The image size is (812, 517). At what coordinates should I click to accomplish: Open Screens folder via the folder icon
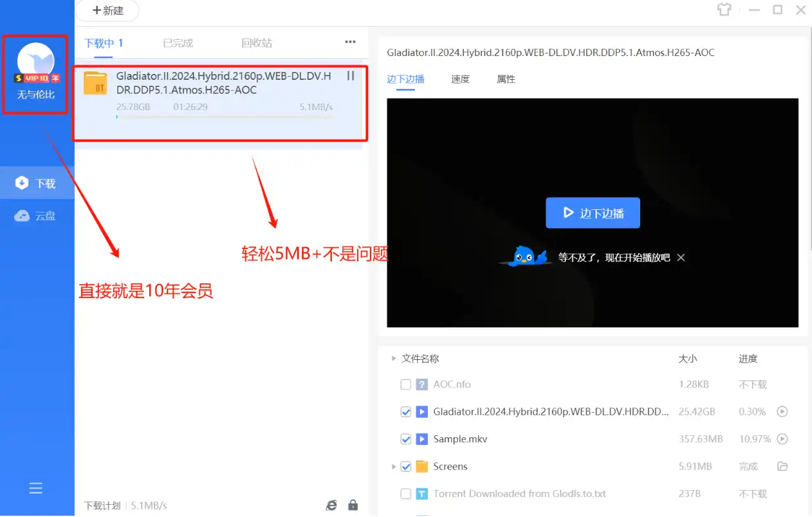click(782, 466)
